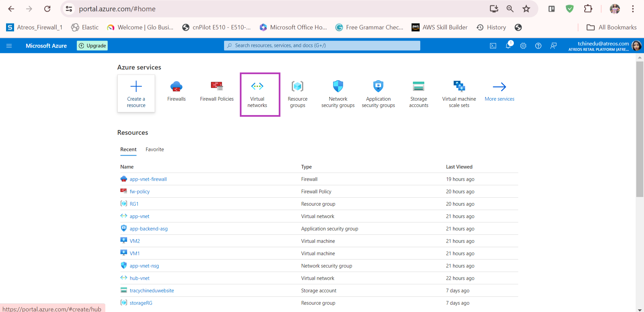Open the Chrome three-dot menu

pos(633,9)
